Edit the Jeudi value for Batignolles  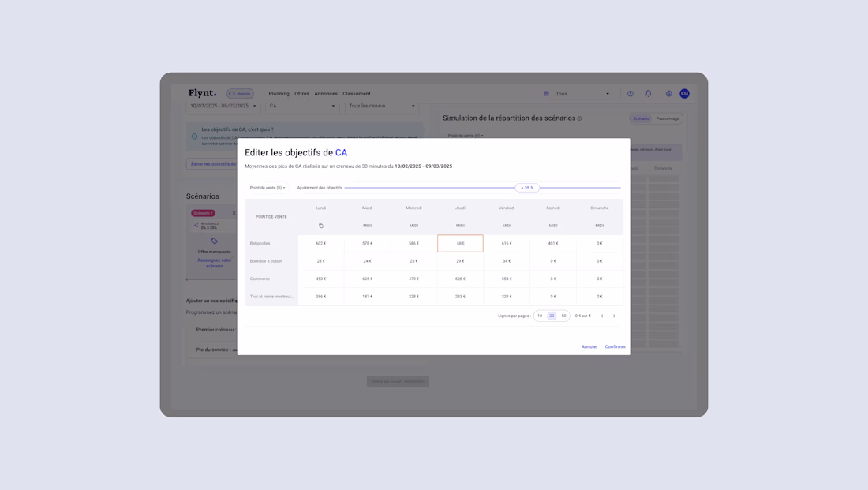[461, 243]
